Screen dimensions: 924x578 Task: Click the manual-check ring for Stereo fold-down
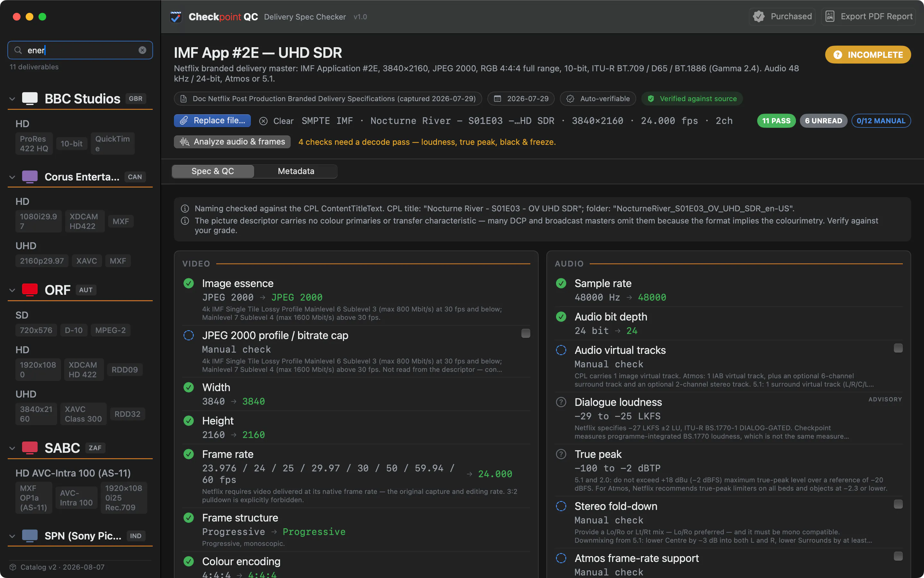click(x=561, y=506)
